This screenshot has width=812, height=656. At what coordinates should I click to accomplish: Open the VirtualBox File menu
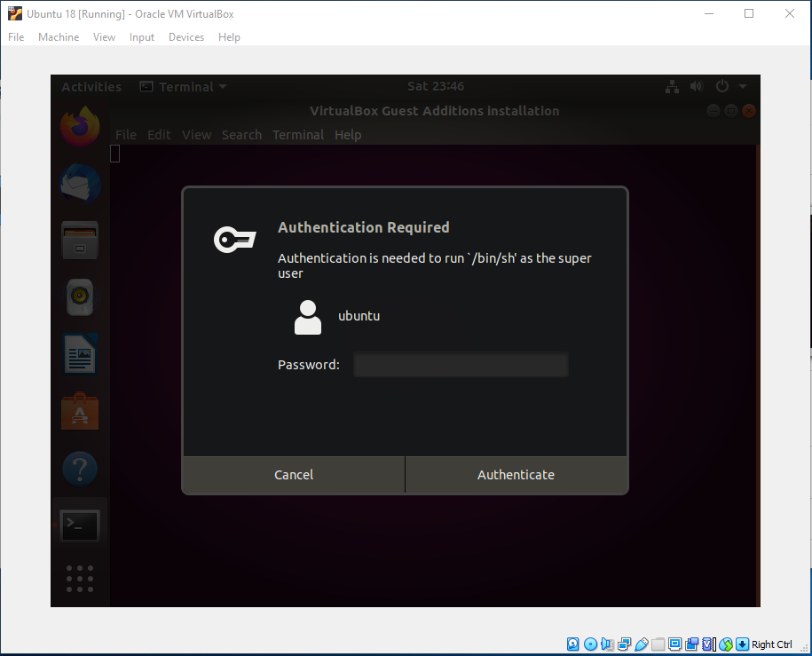16,37
